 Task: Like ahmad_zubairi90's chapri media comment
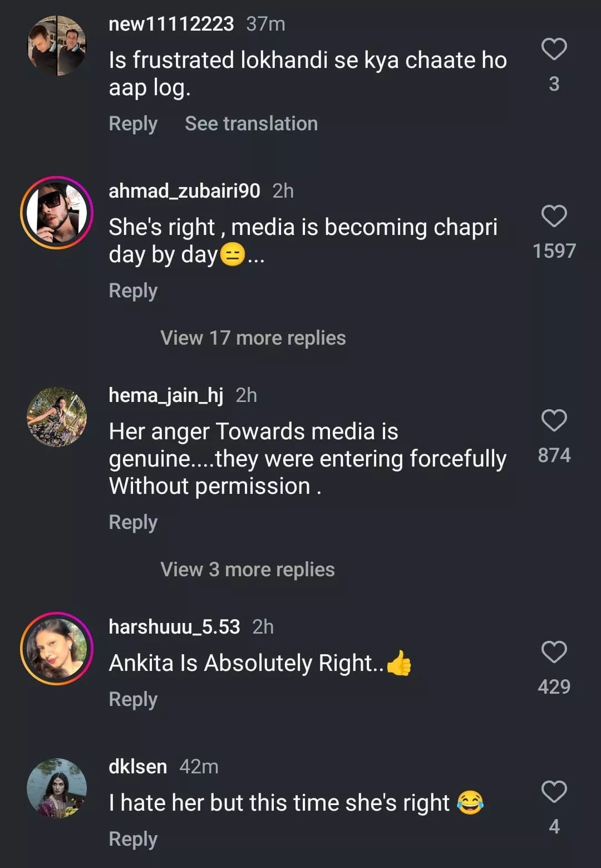click(x=554, y=216)
